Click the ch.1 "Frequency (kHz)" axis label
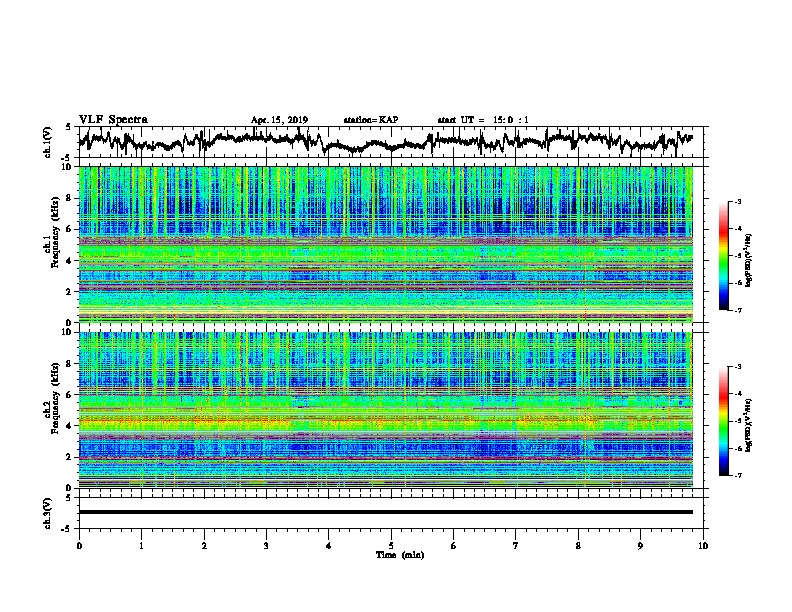Viewport: 792px width, 612px height. point(55,233)
